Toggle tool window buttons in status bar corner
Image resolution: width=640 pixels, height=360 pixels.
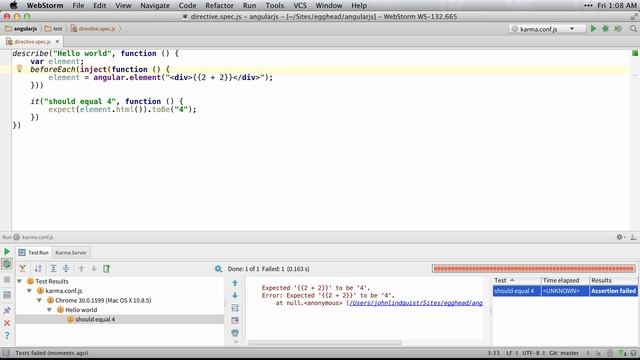[x=6, y=353]
